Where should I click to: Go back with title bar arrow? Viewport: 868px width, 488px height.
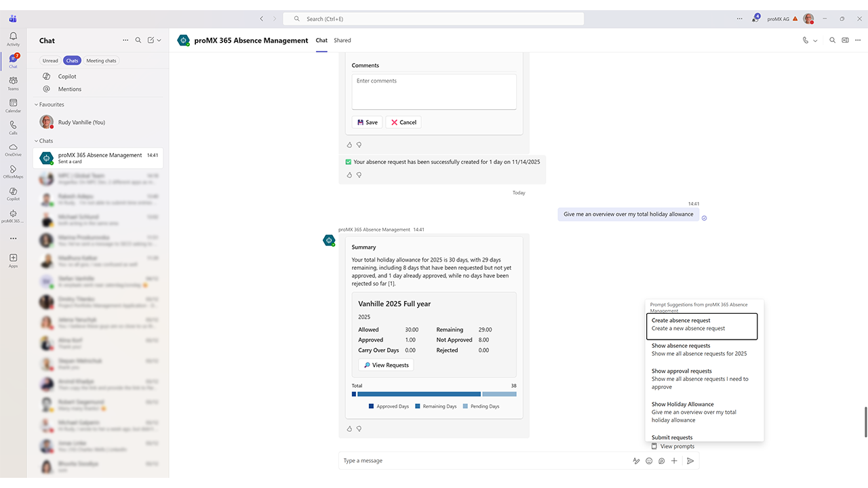(x=262, y=19)
